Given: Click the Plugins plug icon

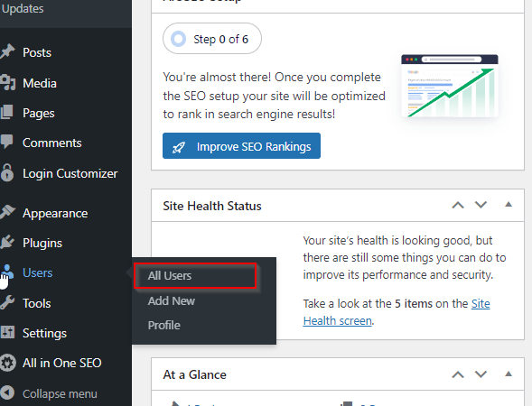Looking at the screenshot, I should [7, 243].
